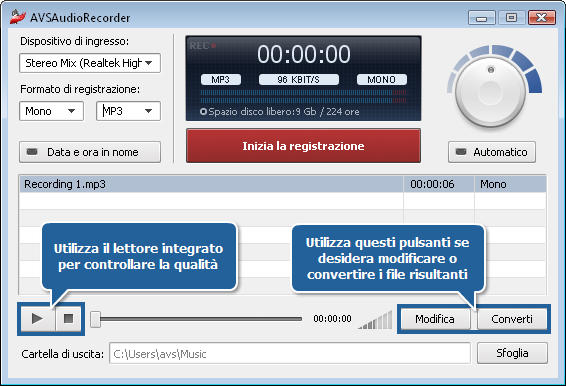566x386 pixels.
Task: Click the playback position slider handle
Action: click(95, 319)
